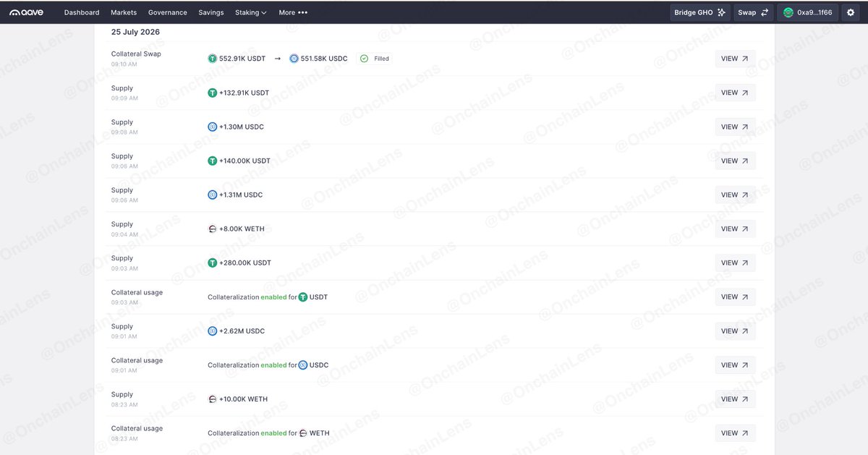The image size is (868, 455).
Task: Click USDT icon beside 552.91K USDT
Action: (x=212, y=59)
